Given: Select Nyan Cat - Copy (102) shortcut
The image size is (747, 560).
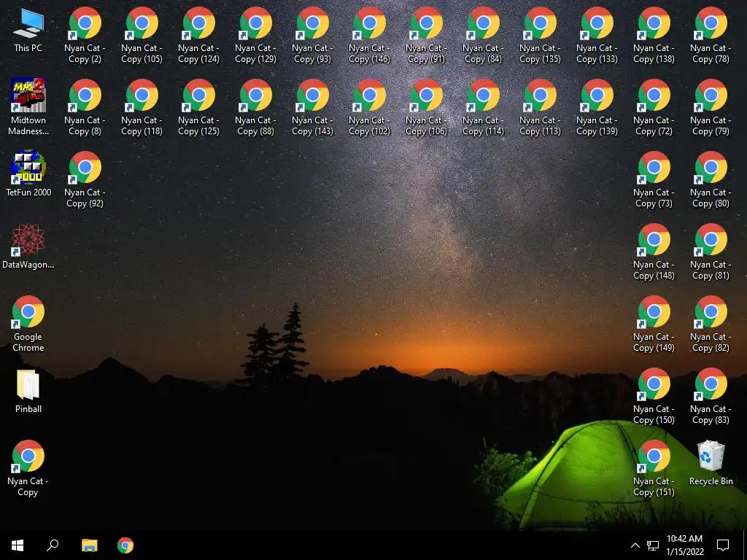Looking at the screenshot, I should [x=369, y=108].
